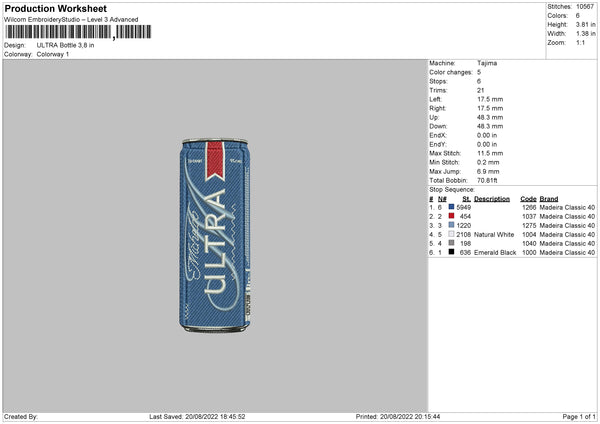Click stitch count "2108" in stop sequence
The height and width of the screenshot is (424, 600).
[463, 235]
